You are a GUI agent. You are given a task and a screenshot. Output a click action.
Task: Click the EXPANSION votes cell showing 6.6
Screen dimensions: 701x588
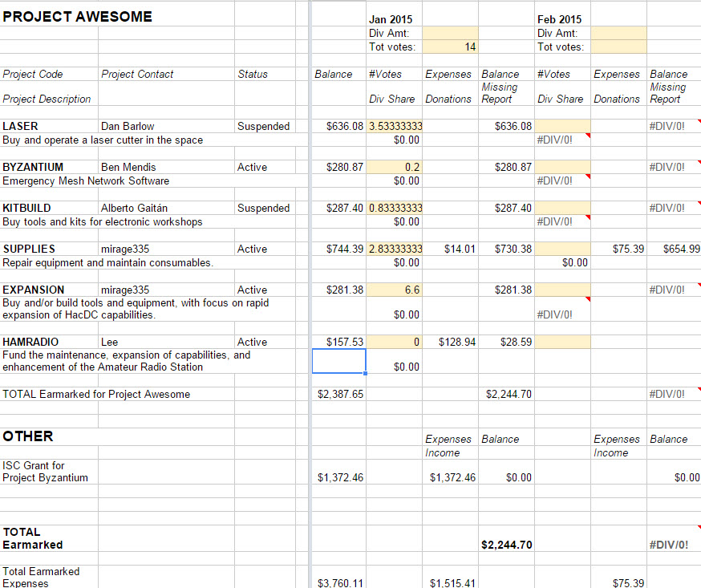[x=395, y=290]
